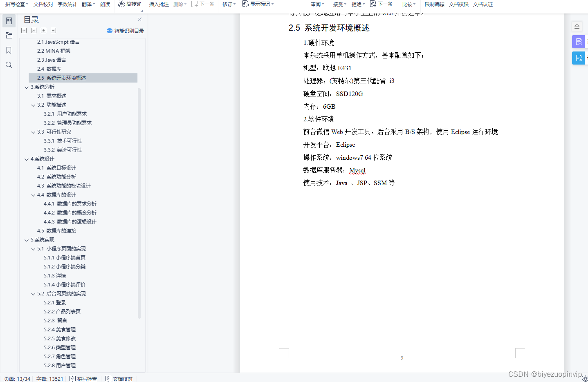Click the 文档认证 document certification button
This screenshot has width=588, height=382.
(483, 4)
